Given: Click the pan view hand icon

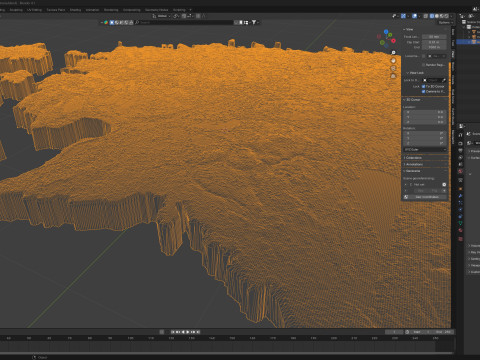Looking at the screenshot, I should 393,61.
